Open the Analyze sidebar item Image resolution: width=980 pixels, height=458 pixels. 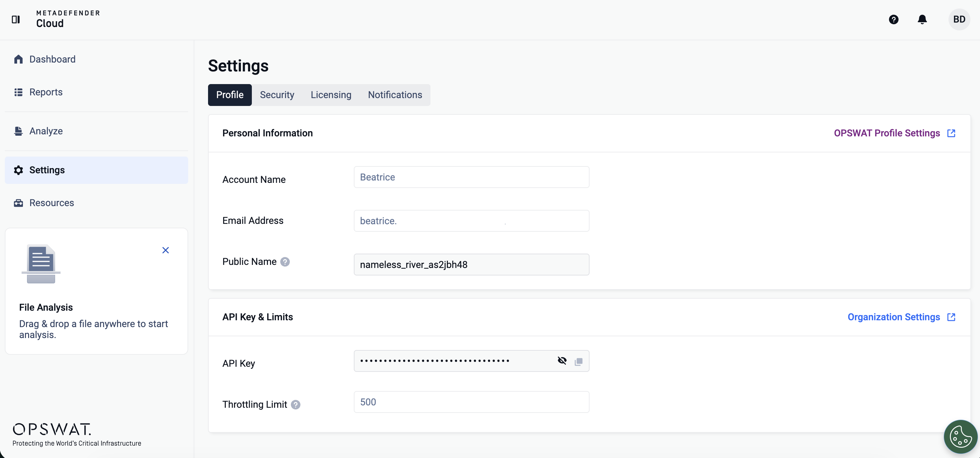point(46,131)
